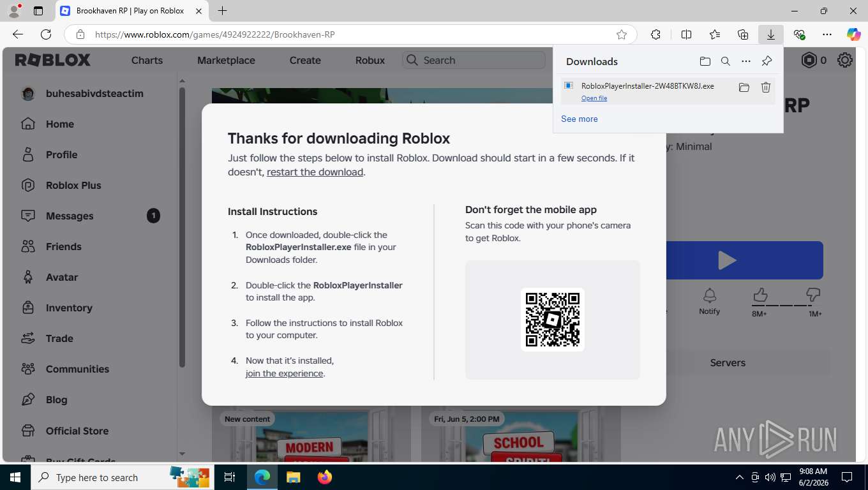Click the Roblox logo
The height and width of the screenshot is (490, 868).
click(x=53, y=60)
